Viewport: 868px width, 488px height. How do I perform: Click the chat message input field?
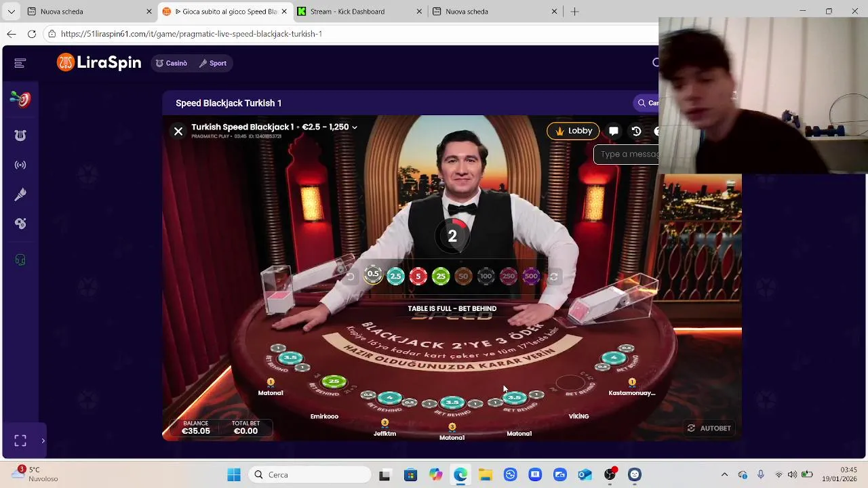(x=627, y=155)
